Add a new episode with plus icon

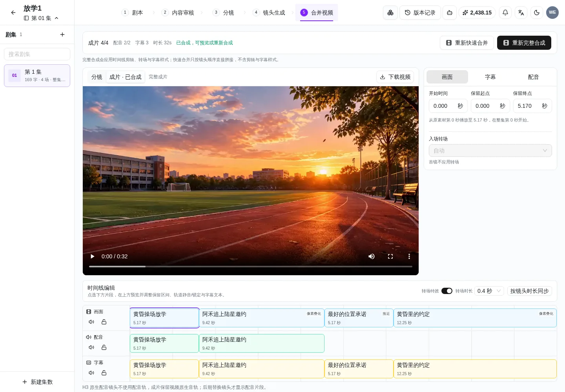coord(62,34)
